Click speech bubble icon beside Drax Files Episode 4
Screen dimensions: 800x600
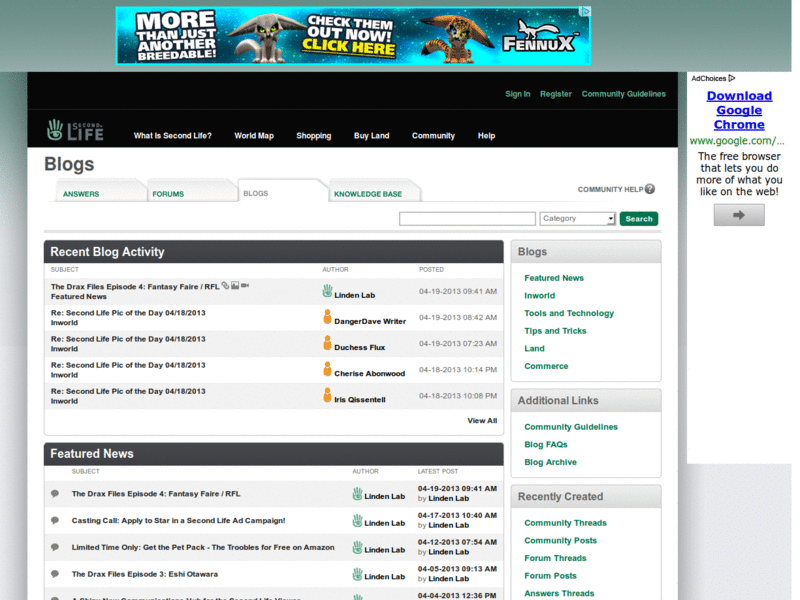pyautogui.click(x=55, y=493)
